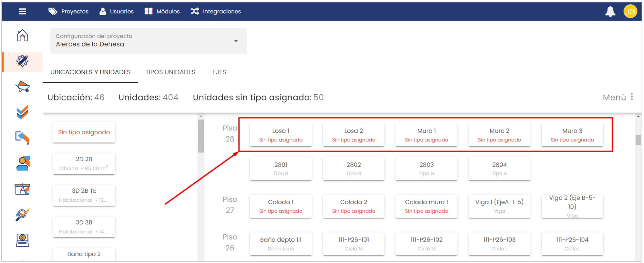
Task: Click the notification bell icon
Action: click(610, 11)
